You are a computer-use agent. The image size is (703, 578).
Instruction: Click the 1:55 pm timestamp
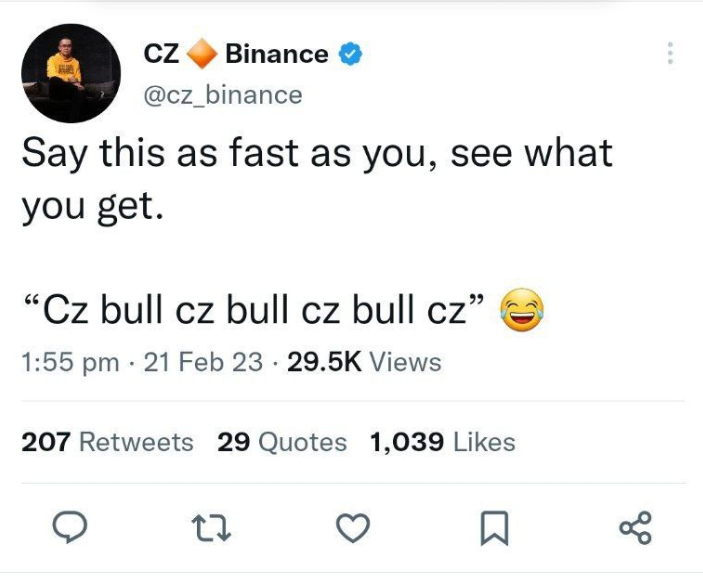click(70, 362)
